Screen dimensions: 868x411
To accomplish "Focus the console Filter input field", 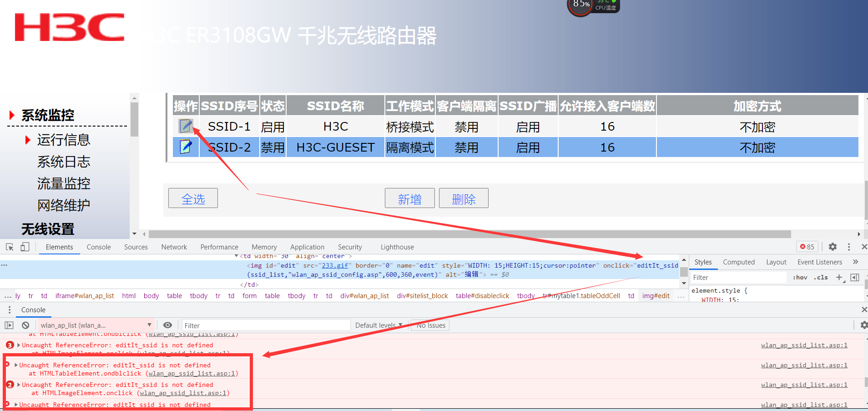I will coord(266,325).
